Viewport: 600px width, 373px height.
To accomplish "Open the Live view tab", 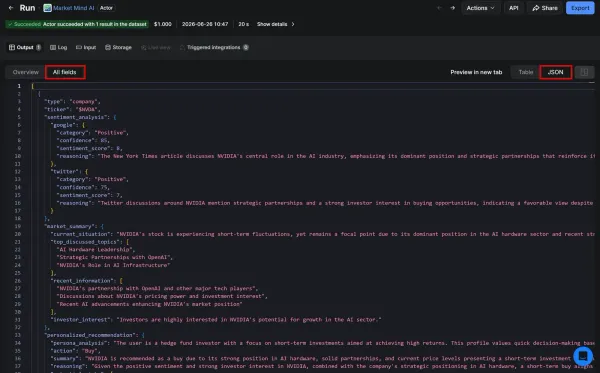I will (x=156, y=47).
